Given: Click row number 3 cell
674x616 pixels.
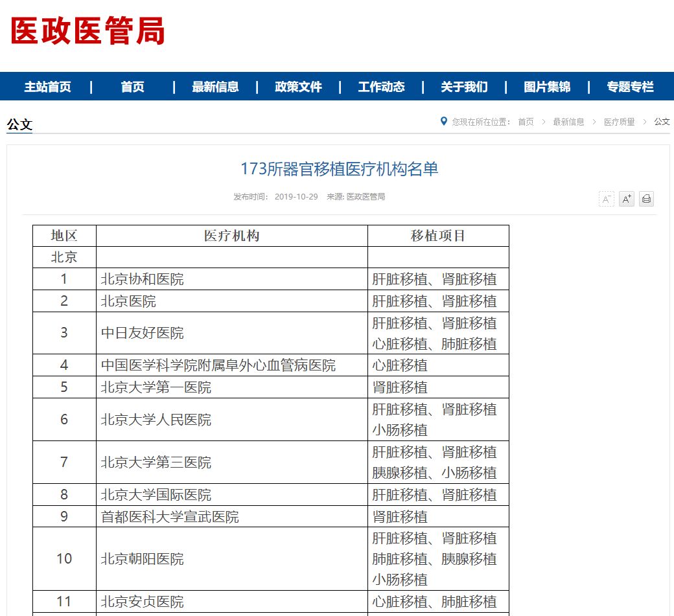Looking at the screenshot, I should coord(64,333).
